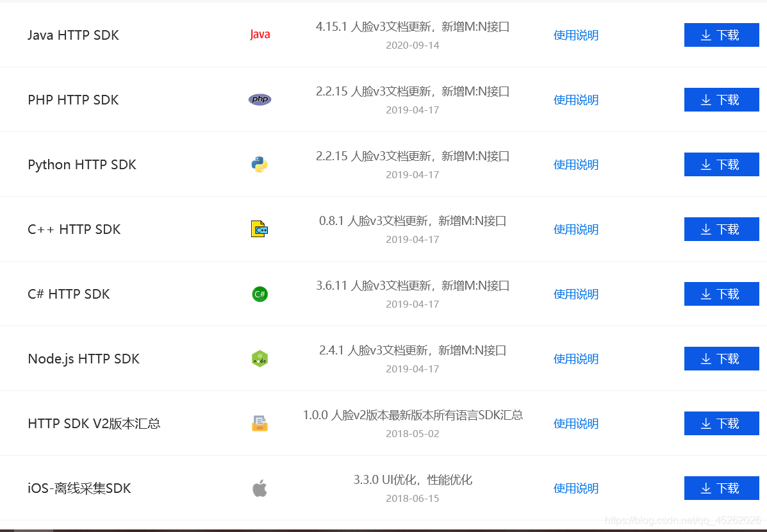Screen dimensions: 767x532
Task: Download the Python HTTP SDK
Action: coord(722,165)
